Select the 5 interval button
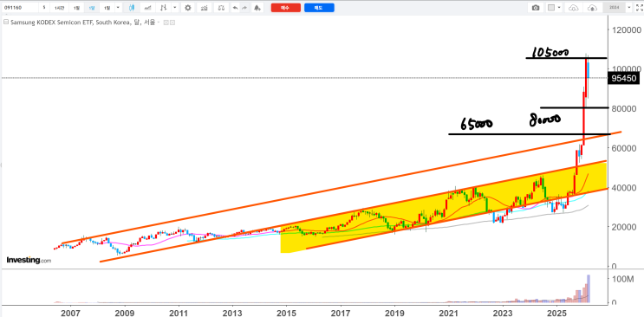This screenshot has width=644, height=317. (44, 8)
